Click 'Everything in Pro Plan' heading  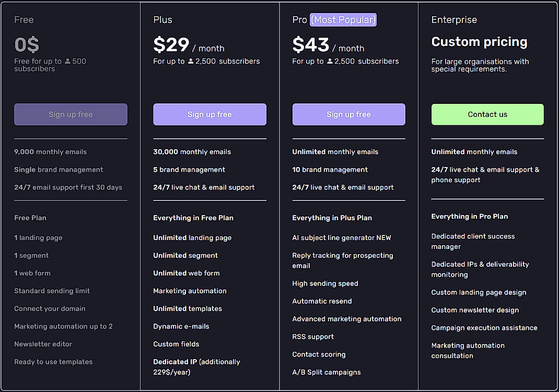click(x=470, y=217)
